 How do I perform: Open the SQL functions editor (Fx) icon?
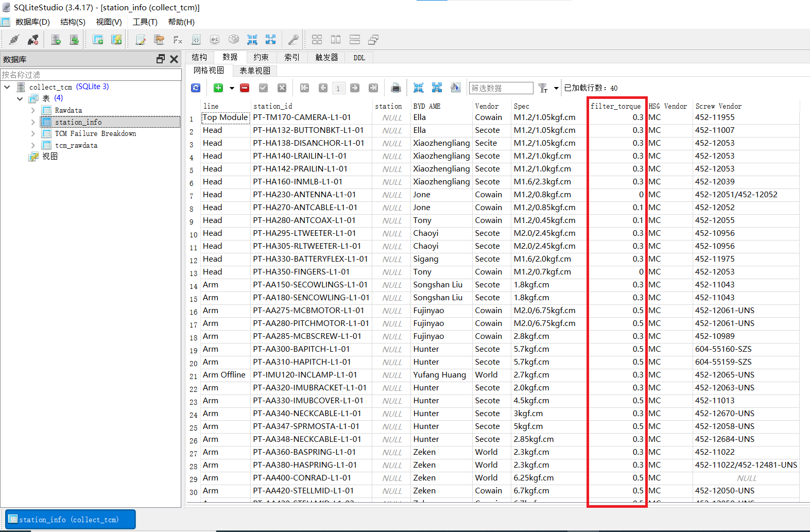[x=178, y=40]
